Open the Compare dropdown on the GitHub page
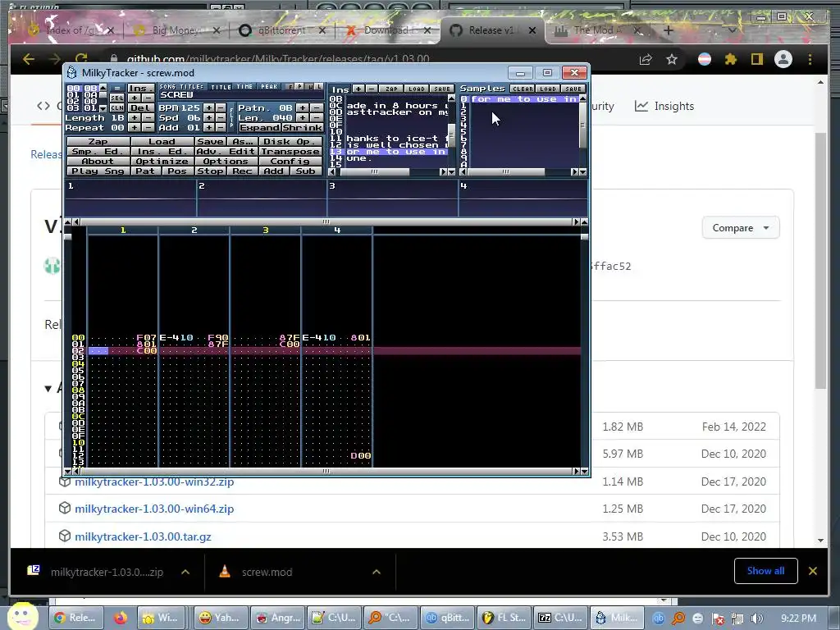 [741, 228]
